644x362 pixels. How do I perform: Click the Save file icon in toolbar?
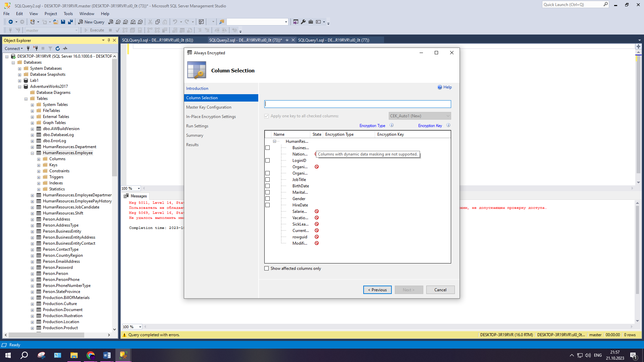pyautogui.click(x=63, y=22)
